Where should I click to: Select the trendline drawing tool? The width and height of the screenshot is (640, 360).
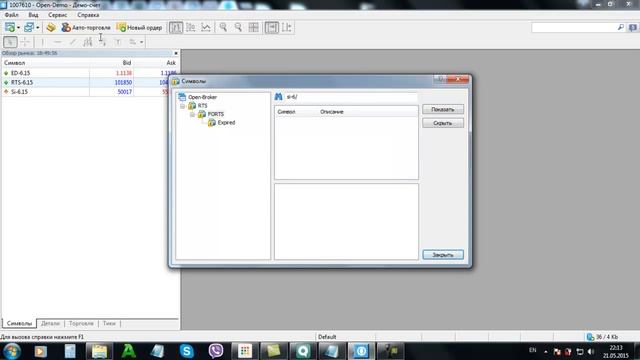[x=73, y=42]
